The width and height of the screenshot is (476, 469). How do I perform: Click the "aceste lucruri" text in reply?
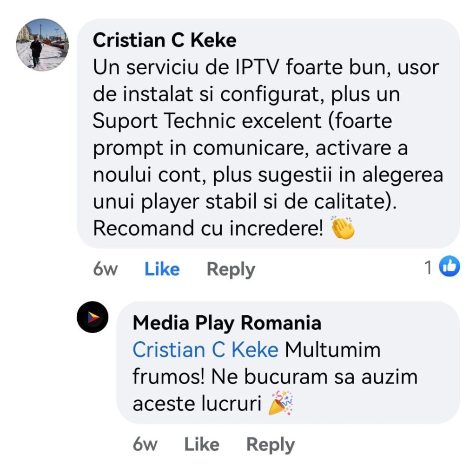click(197, 404)
